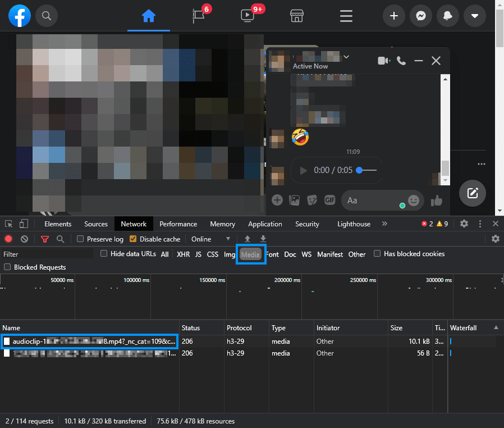Viewport: 504px width, 428px height.
Task: Stop recording network log (red record icon)
Action: 7,239
